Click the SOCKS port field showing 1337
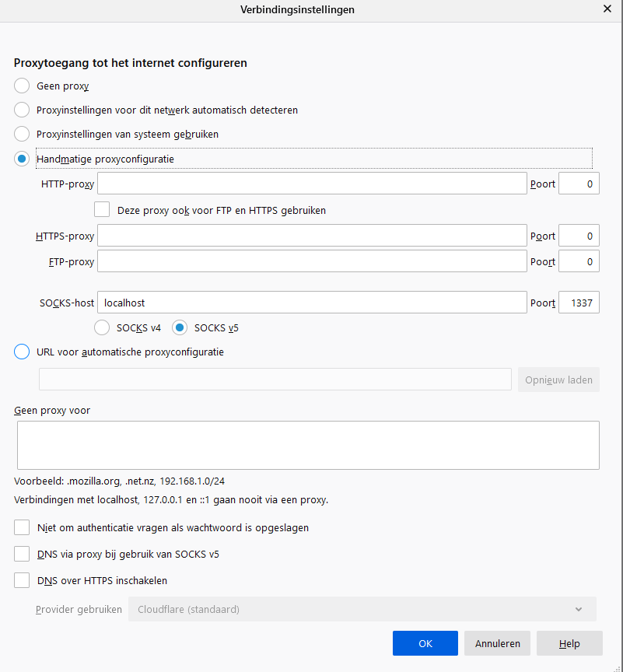The width and height of the screenshot is (623, 672). [x=579, y=303]
